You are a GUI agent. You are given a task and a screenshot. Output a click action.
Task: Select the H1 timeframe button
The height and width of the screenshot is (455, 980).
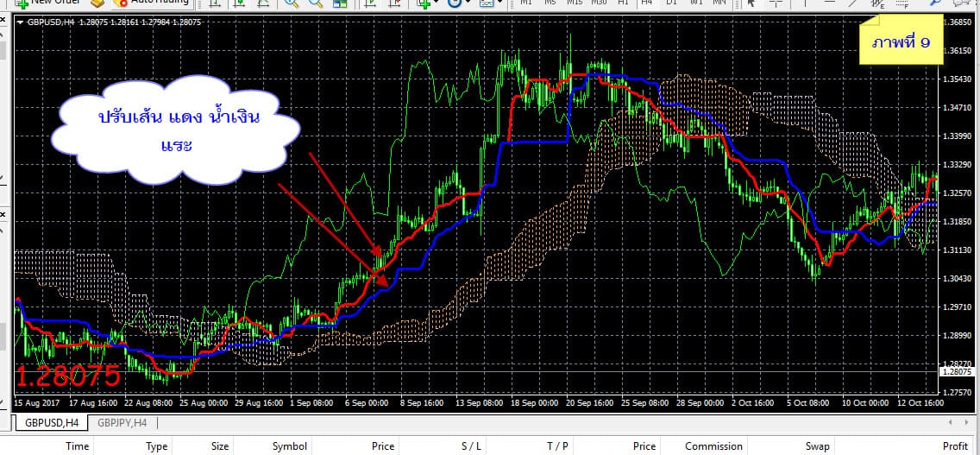(x=623, y=3)
